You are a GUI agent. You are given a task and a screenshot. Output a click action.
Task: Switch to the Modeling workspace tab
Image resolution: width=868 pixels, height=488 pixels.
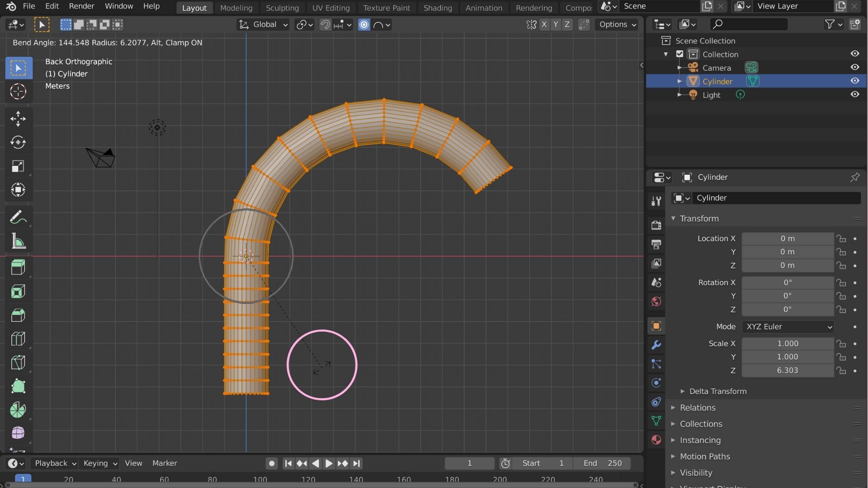click(x=236, y=8)
